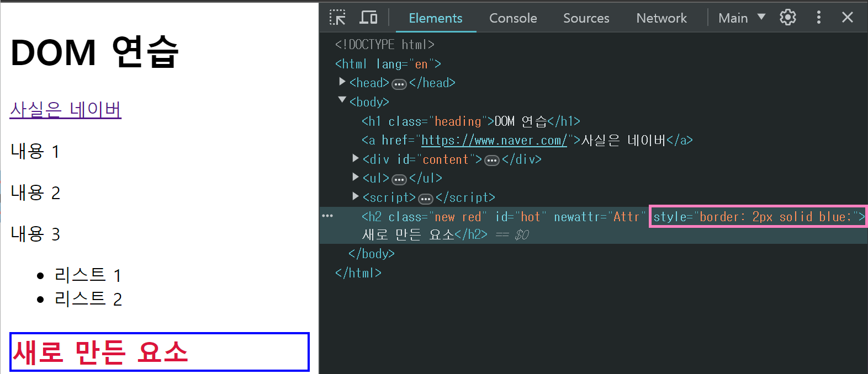
Task: Click list item 리스트 1
Action: [88, 275]
